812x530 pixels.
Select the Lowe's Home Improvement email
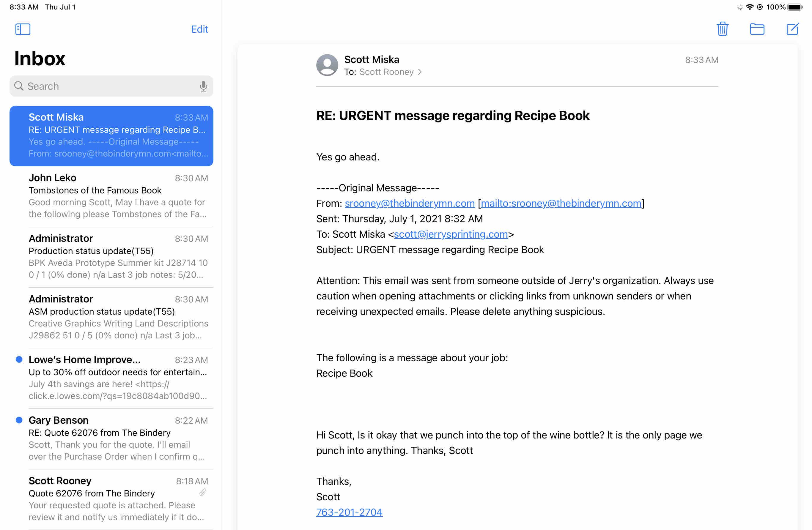pos(118,378)
